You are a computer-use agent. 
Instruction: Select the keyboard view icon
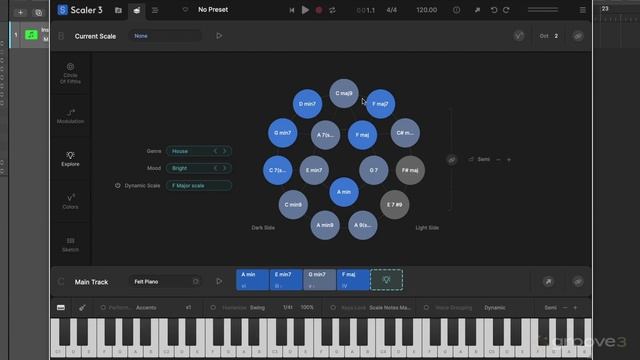(x=61, y=308)
